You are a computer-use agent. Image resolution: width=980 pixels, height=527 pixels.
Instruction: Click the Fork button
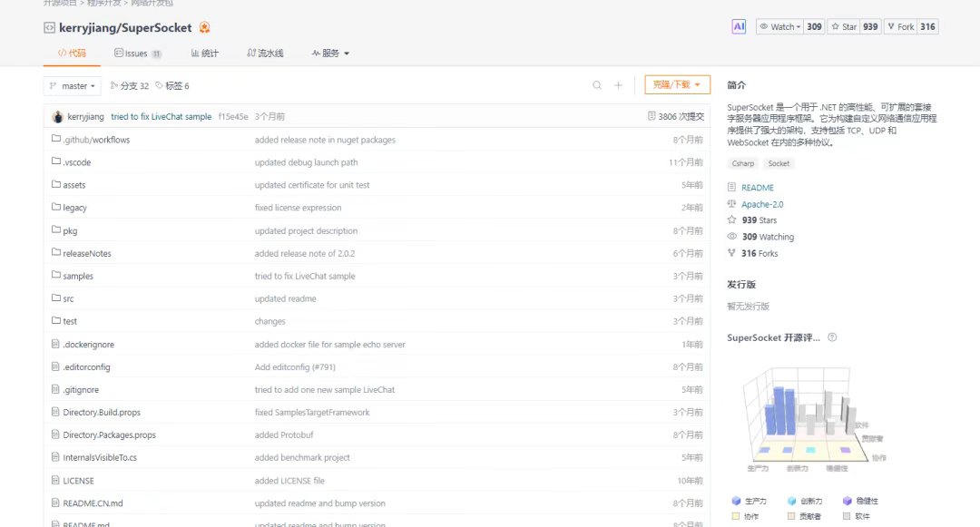[x=899, y=27]
